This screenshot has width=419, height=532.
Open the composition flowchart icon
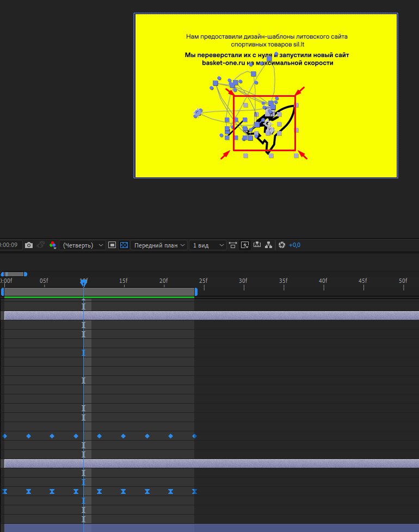pyautogui.click(x=268, y=245)
